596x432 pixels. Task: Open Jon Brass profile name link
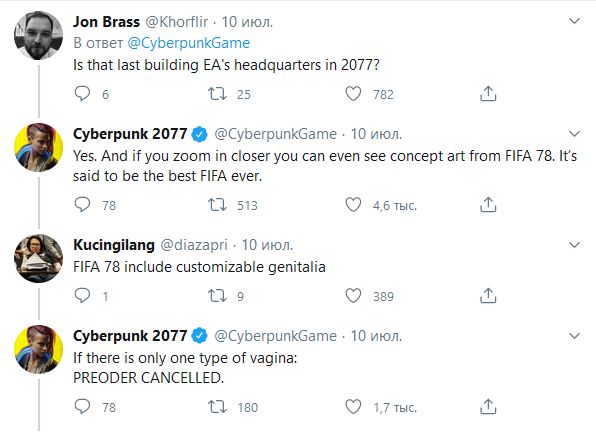(x=106, y=22)
